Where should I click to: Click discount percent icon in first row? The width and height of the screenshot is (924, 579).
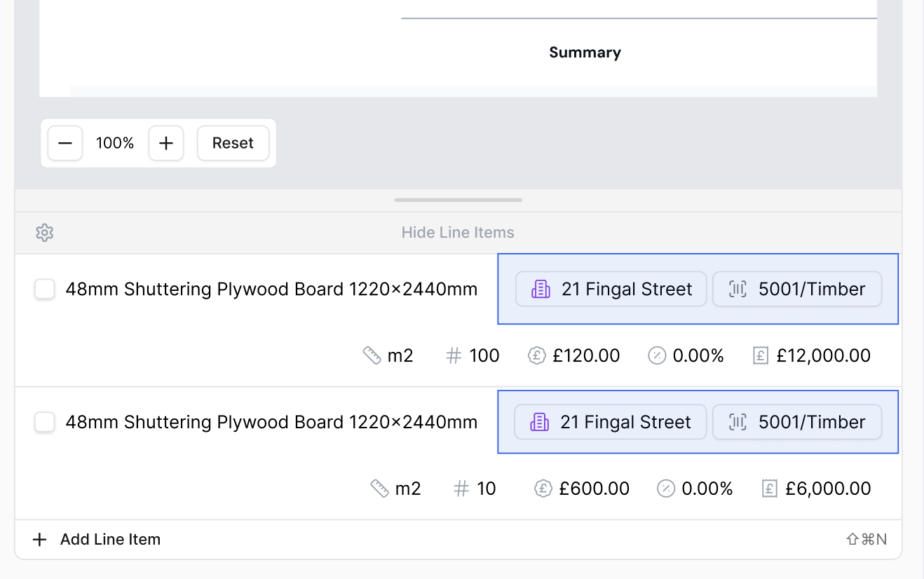[x=657, y=356]
